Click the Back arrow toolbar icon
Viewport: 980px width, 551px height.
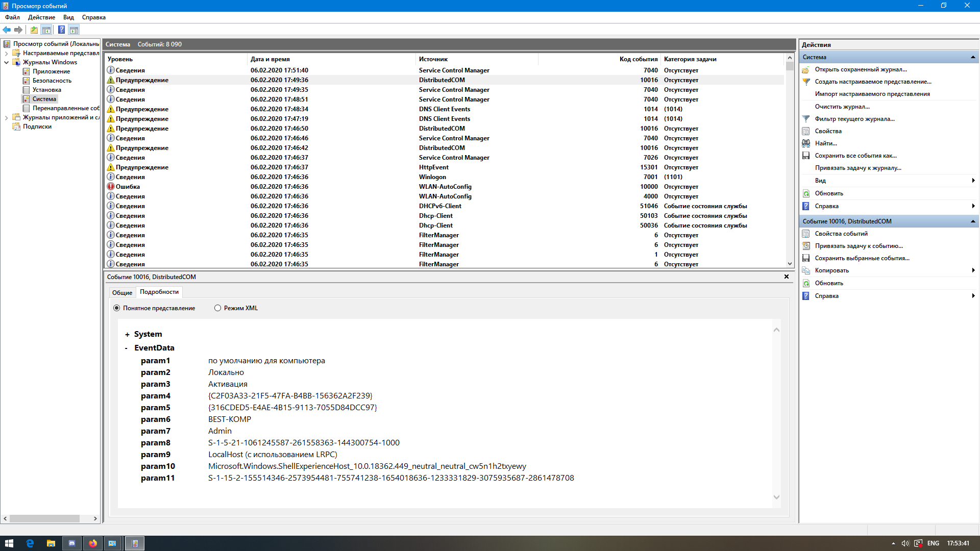pyautogui.click(x=7, y=30)
